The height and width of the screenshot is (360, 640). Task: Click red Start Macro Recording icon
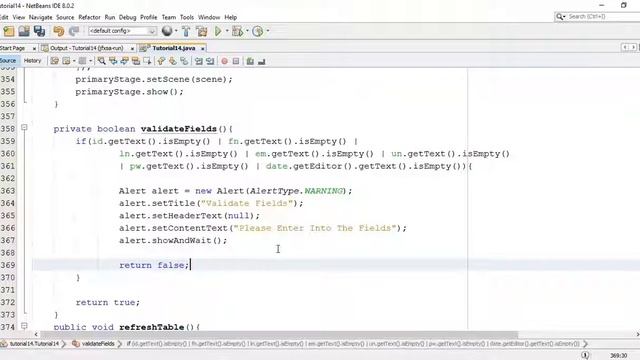tap(224, 61)
